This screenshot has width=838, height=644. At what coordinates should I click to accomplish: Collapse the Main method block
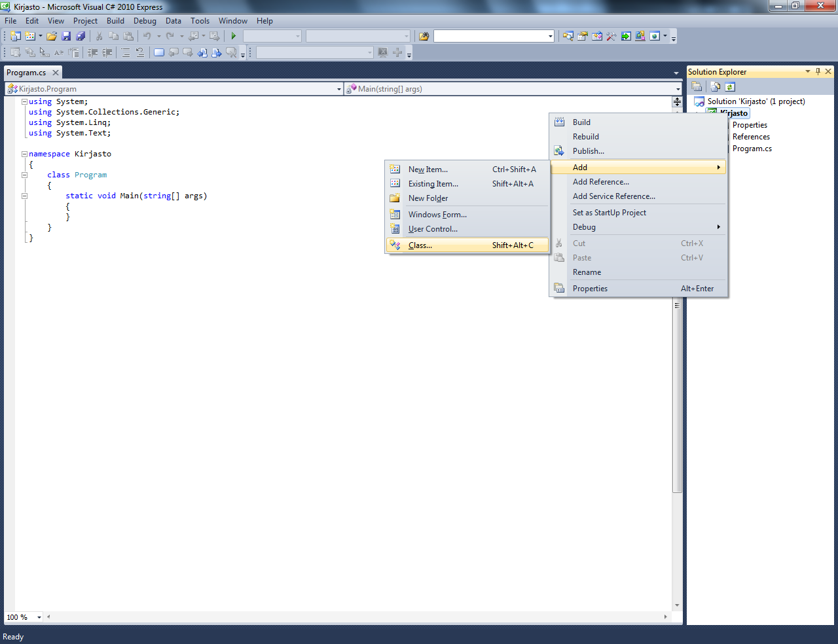(24, 196)
